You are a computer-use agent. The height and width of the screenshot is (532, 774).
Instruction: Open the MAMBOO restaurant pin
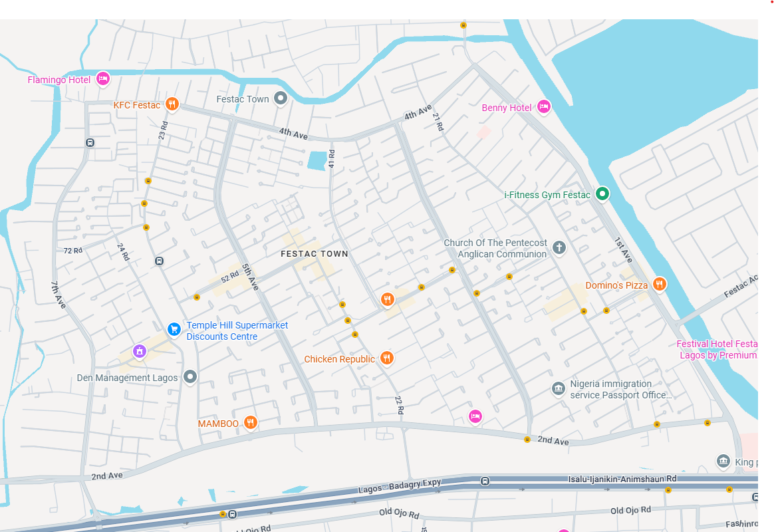[250, 422]
